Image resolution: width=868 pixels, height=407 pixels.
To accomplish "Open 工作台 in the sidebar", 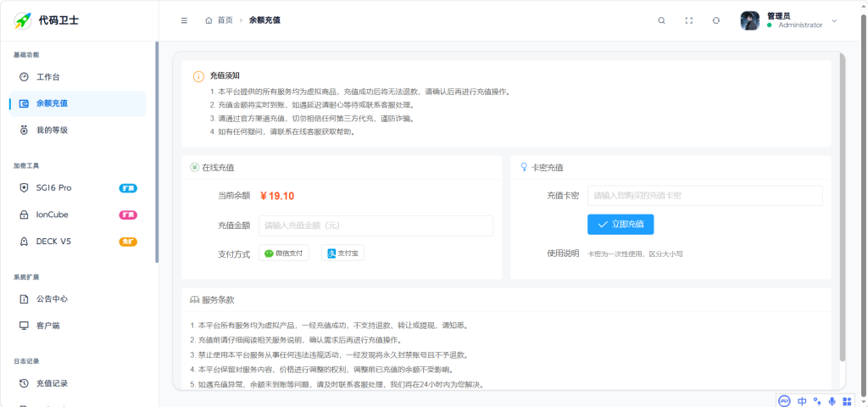I will tap(77, 77).
